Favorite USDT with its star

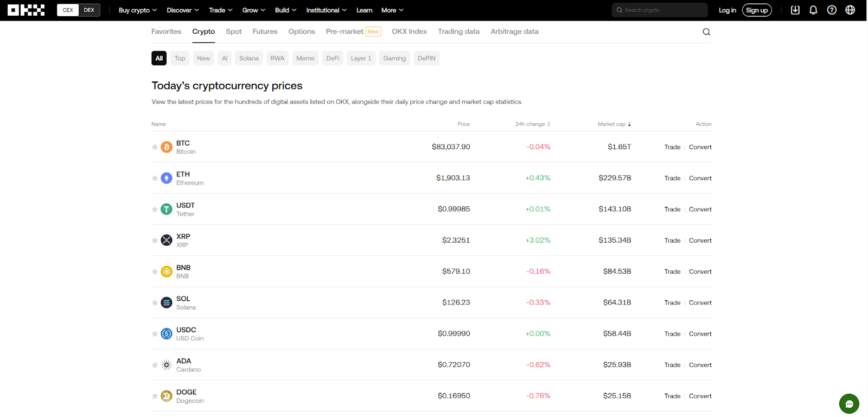point(155,209)
